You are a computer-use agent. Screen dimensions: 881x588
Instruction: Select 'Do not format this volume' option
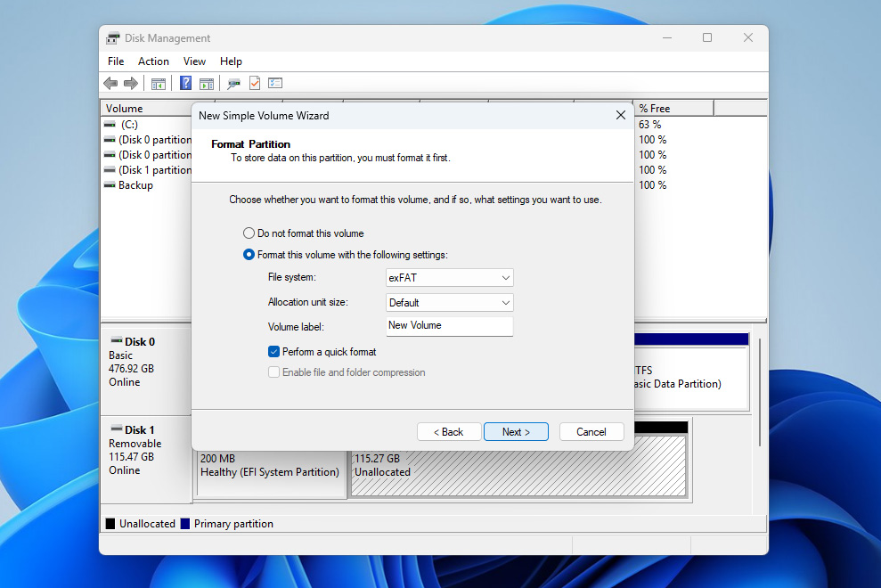click(249, 233)
